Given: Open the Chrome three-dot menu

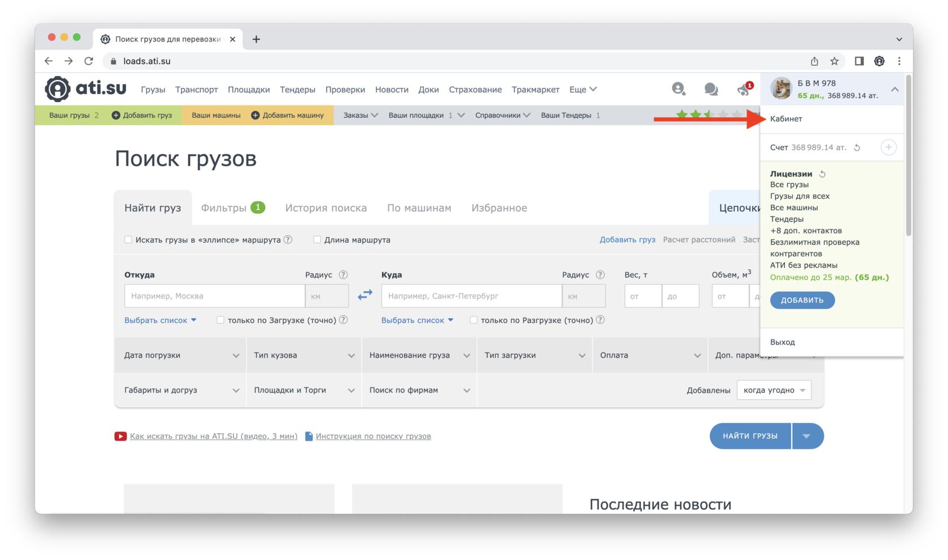Looking at the screenshot, I should pyautogui.click(x=899, y=61).
